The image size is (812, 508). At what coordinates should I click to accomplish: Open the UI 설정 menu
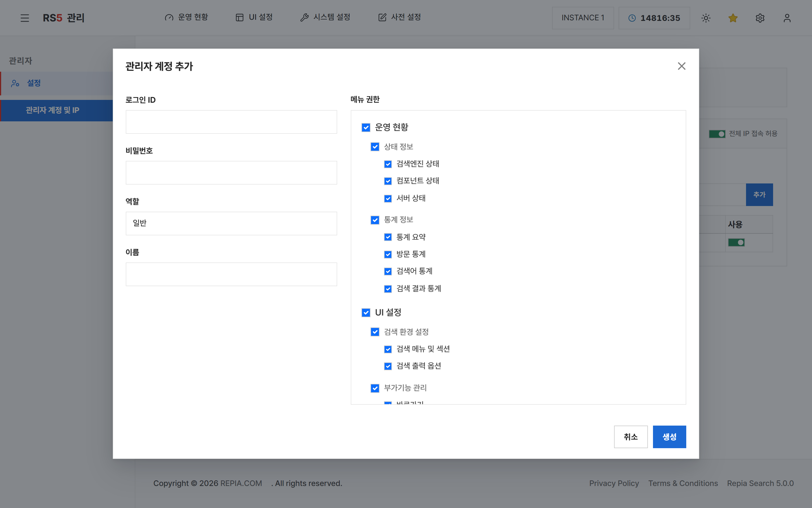(x=254, y=17)
